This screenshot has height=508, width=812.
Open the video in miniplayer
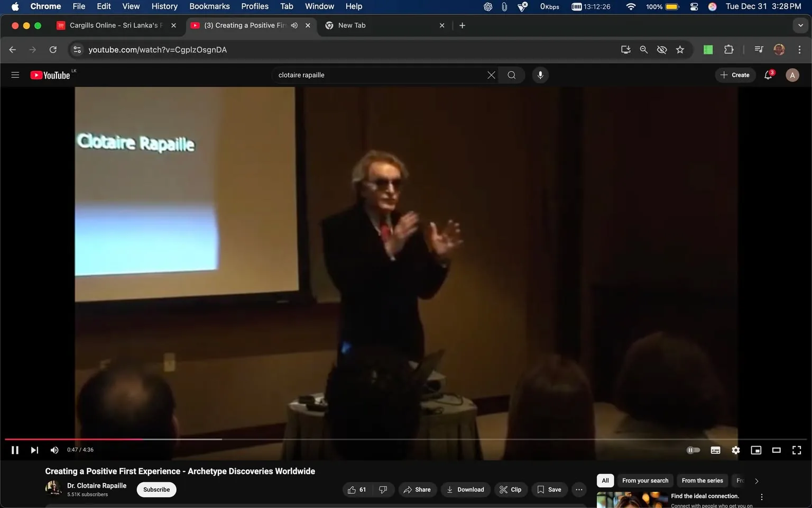[x=755, y=450]
